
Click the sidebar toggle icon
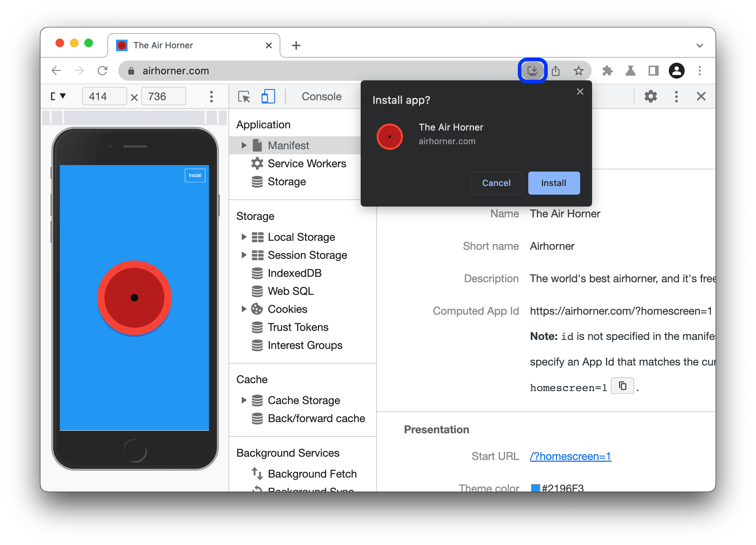point(653,71)
